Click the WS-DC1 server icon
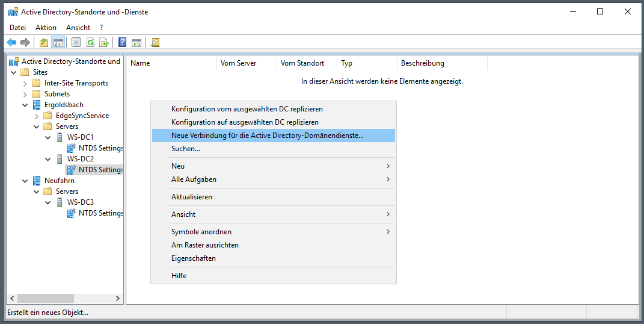644x324 pixels. pos(60,137)
